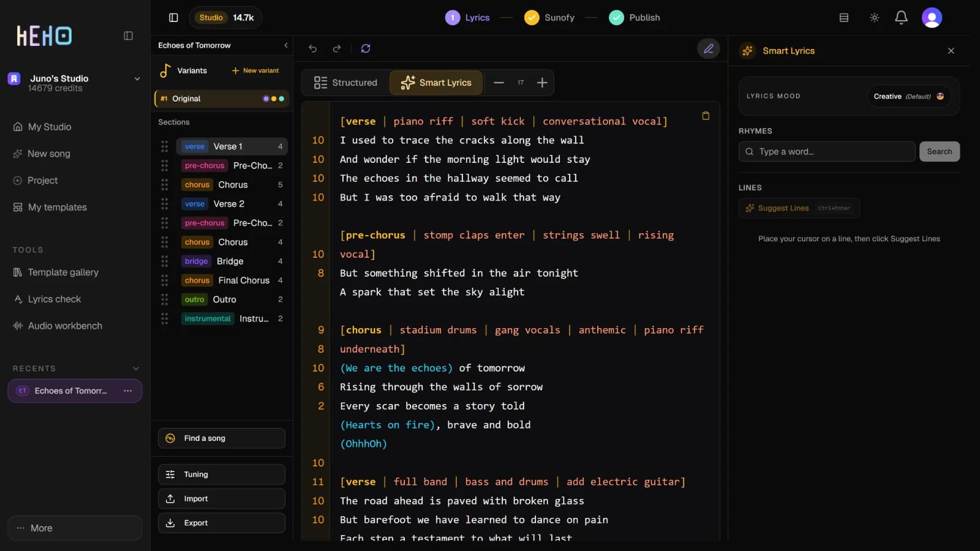Open the user avatar profile
Viewport: 980px width, 551px height.
[x=932, y=18]
